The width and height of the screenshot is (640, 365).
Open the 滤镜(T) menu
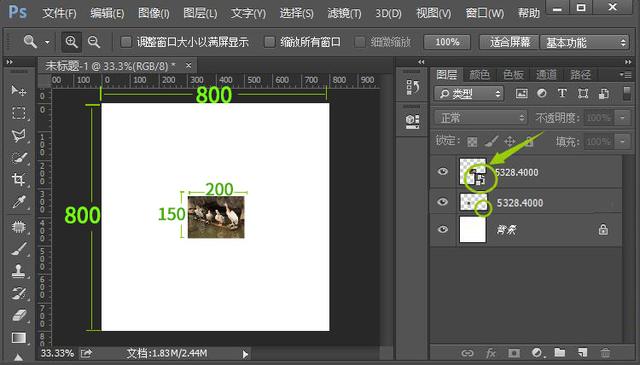coord(344,13)
